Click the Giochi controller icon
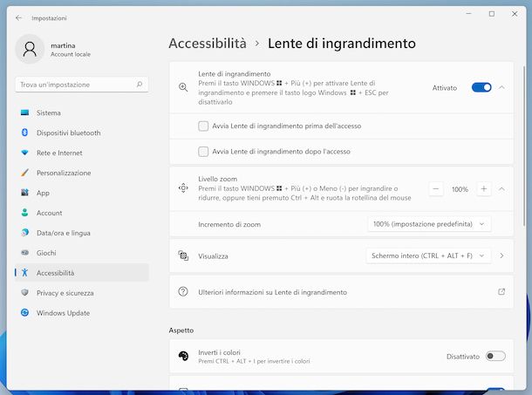Image resolution: width=532 pixels, height=395 pixels. (x=24, y=253)
